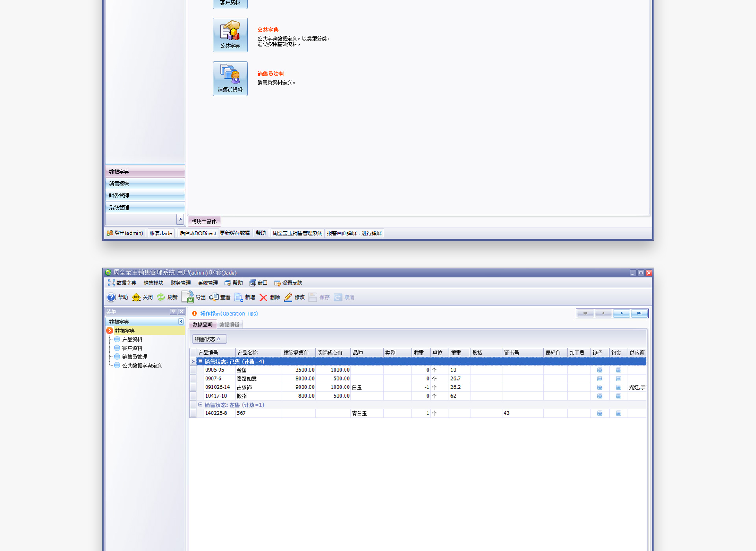Collapse the 数据字典 sidebar panel header
The image size is (756, 551).
click(181, 322)
